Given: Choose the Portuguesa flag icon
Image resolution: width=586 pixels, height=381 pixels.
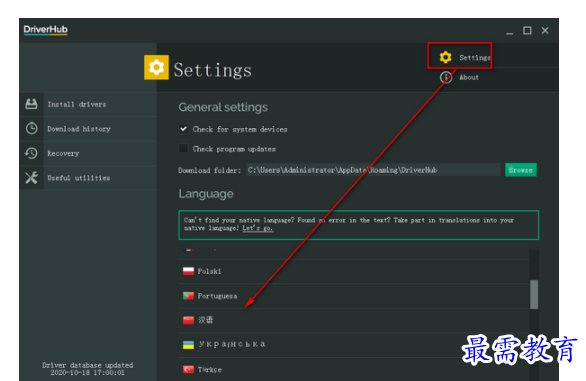Looking at the screenshot, I should click(x=188, y=296).
